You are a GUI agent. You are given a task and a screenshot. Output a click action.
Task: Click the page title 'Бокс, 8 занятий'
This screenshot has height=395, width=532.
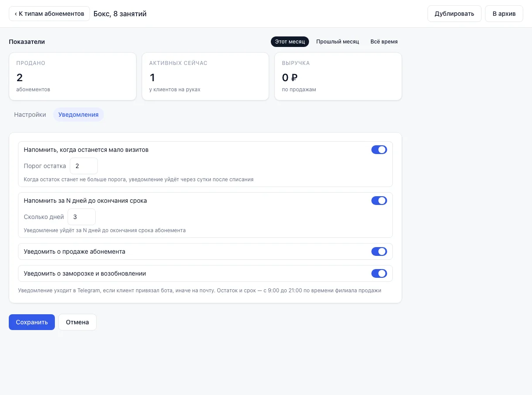tap(120, 14)
